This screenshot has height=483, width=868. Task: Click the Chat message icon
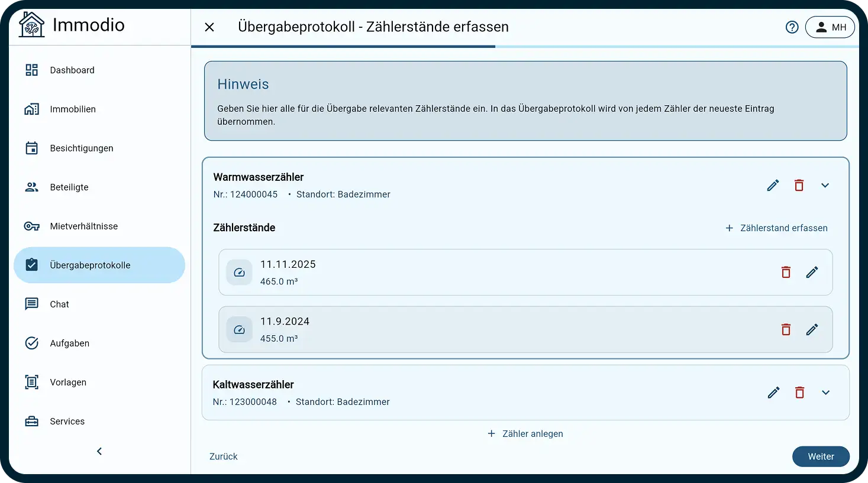(x=32, y=304)
